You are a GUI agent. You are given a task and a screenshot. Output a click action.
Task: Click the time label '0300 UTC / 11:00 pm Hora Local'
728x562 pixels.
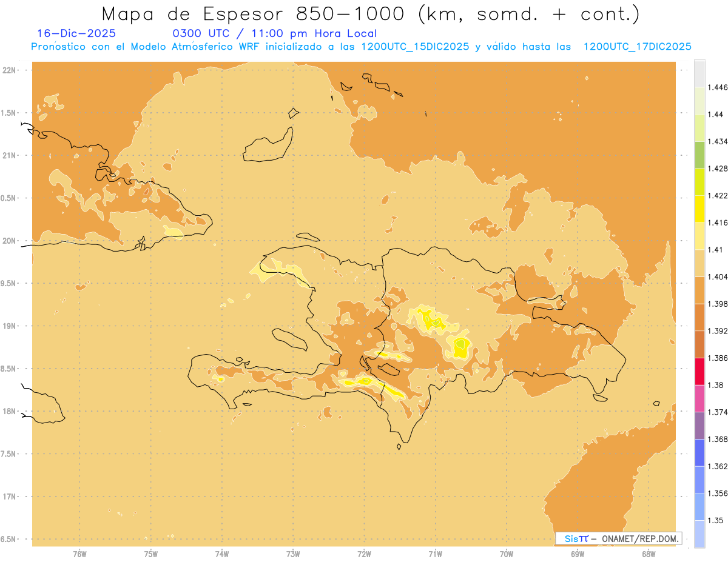(275, 34)
